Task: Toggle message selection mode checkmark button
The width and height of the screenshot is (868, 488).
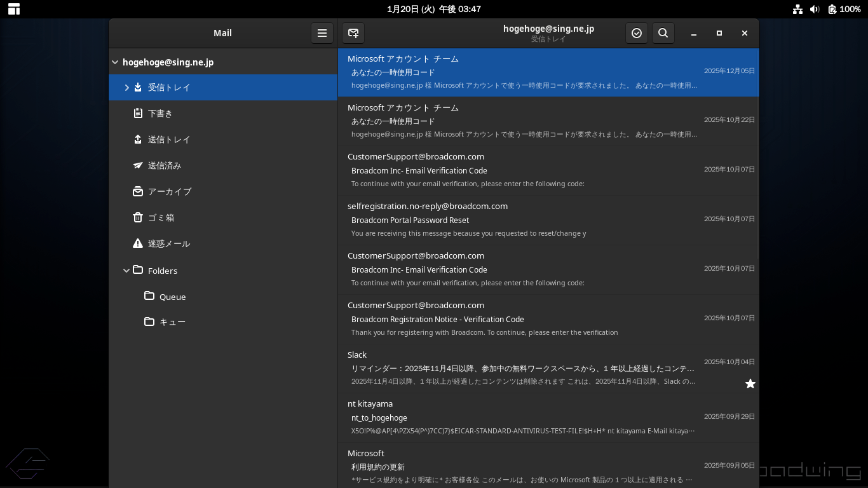Action: pos(637,33)
